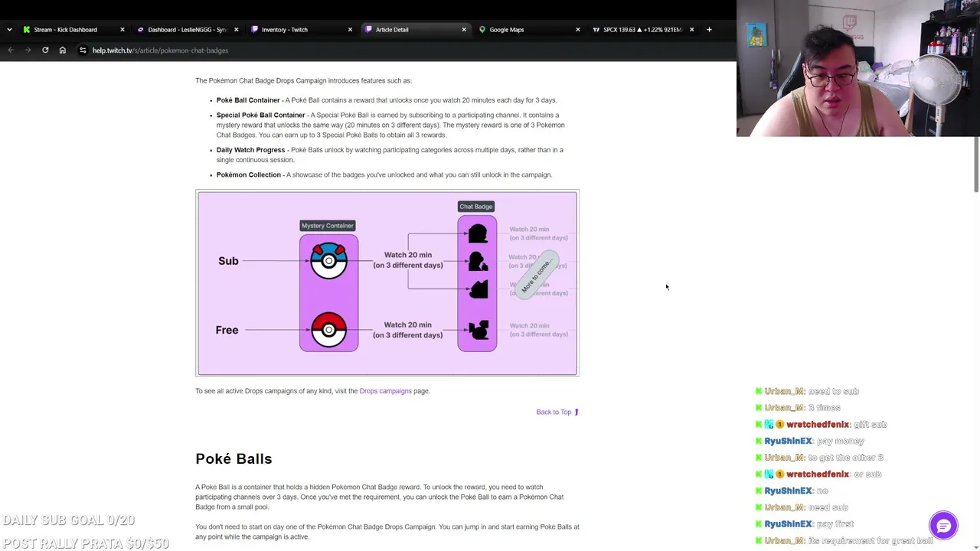Close the Inventory - Twitch tab
Screen dimensions: 980x551
(x=350, y=30)
